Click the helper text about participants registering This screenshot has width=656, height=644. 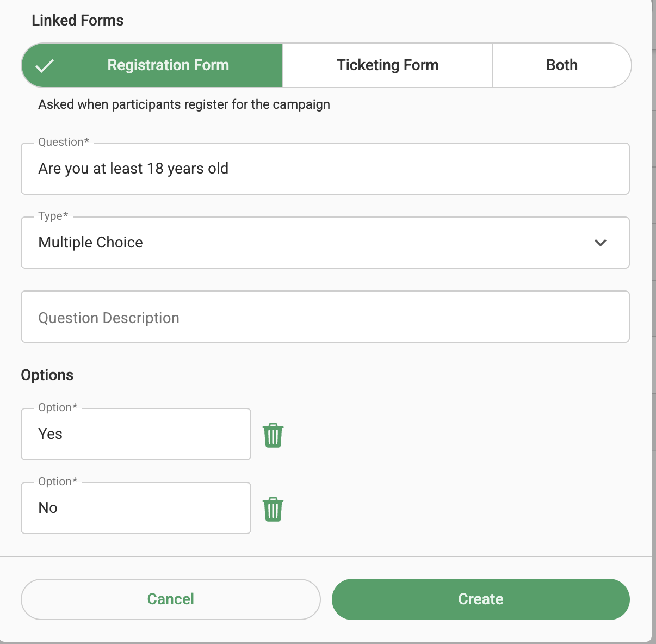pyautogui.click(x=184, y=104)
